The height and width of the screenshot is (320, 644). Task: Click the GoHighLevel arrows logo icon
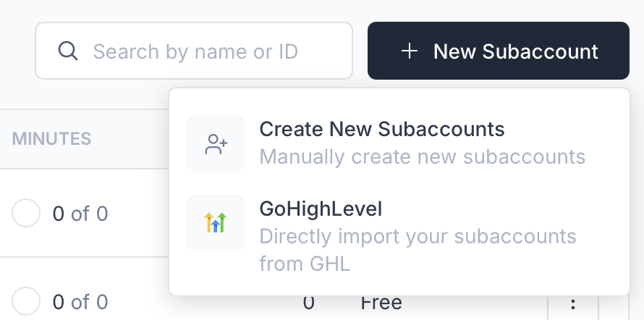(x=216, y=223)
